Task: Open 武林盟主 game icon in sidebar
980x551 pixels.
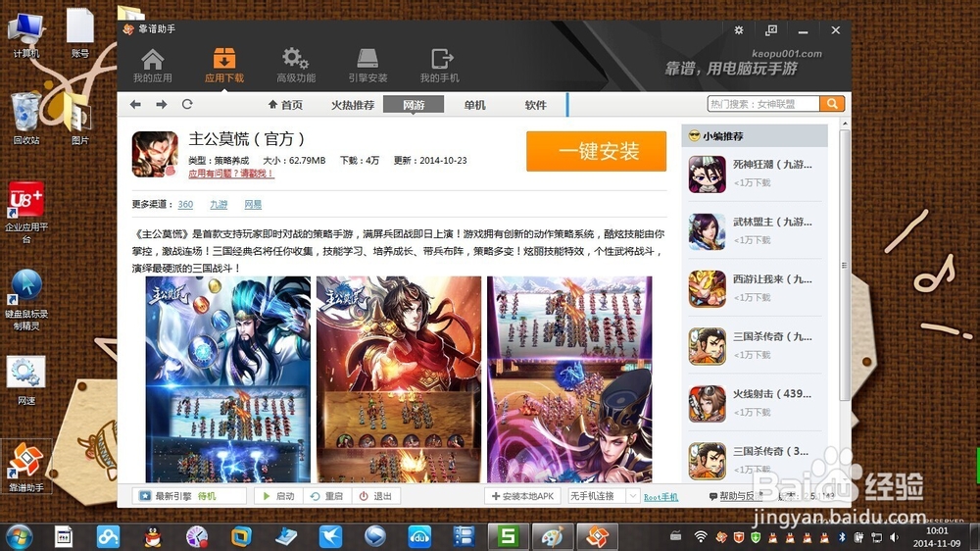Action: click(707, 231)
